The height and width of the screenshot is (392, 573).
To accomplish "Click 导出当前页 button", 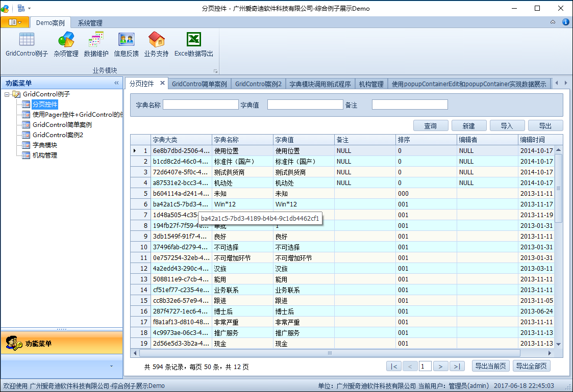I will coord(491,365).
